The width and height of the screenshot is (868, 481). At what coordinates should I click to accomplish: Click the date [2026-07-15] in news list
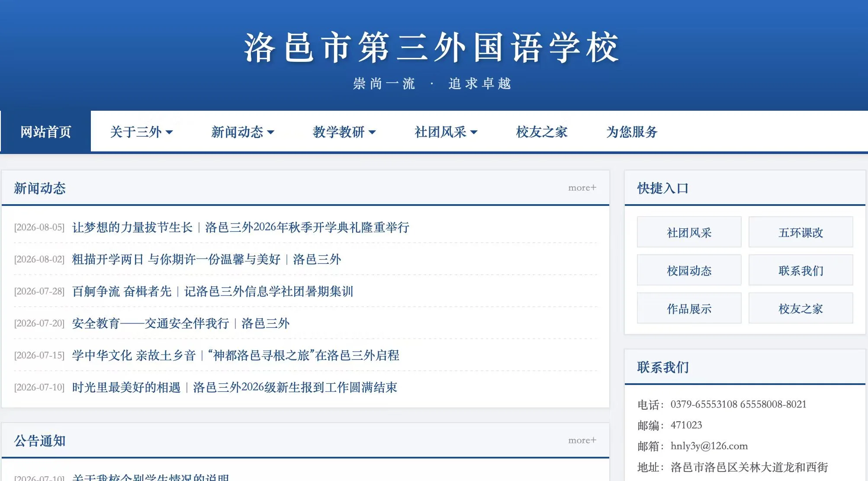[x=39, y=356]
